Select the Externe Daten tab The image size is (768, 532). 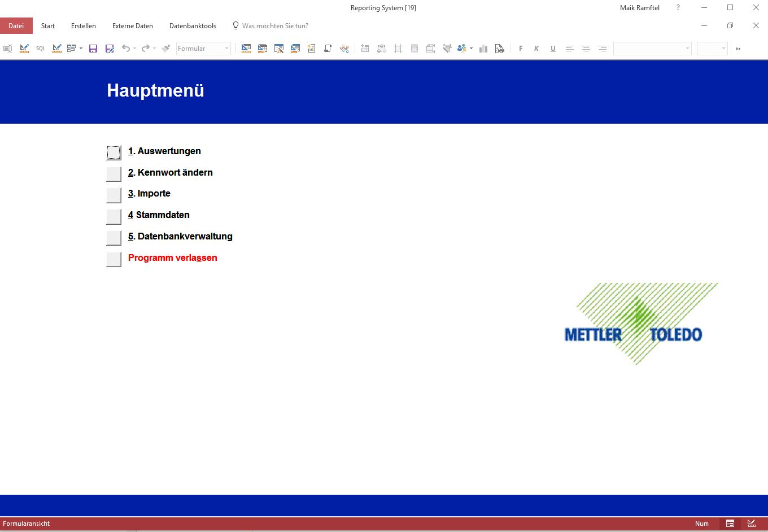point(133,26)
